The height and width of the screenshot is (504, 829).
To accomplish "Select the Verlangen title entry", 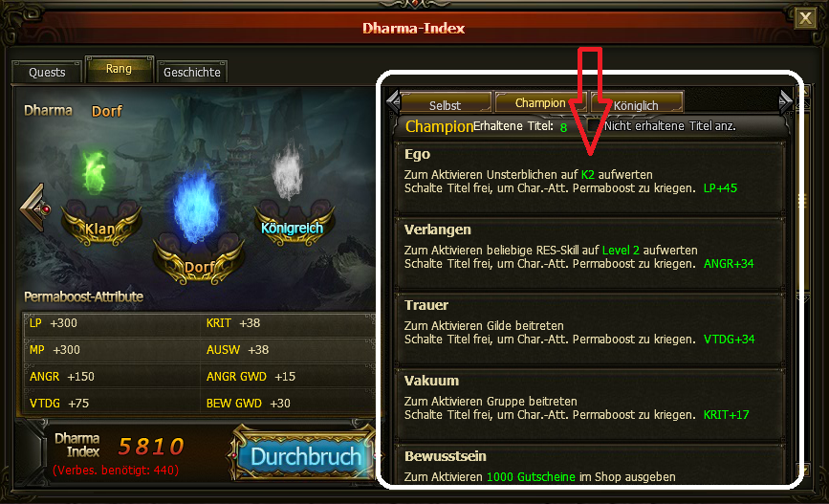I will (x=590, y=252).
